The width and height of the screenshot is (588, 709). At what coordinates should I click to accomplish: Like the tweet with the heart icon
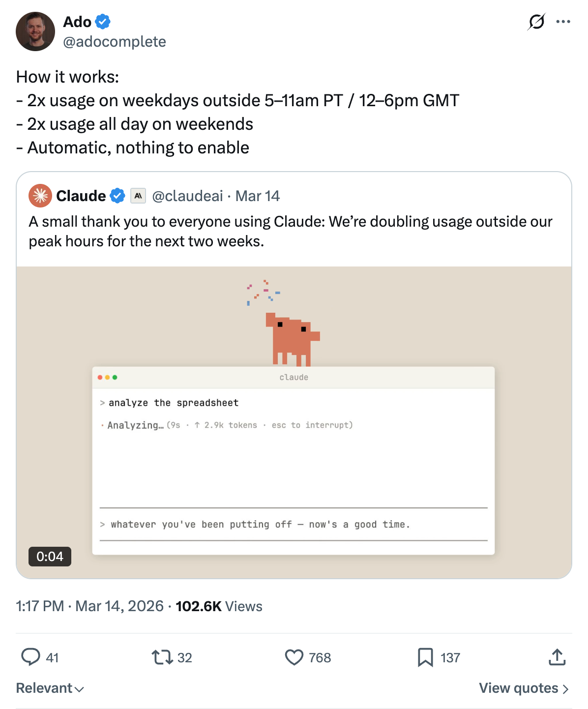pos(294,657)
